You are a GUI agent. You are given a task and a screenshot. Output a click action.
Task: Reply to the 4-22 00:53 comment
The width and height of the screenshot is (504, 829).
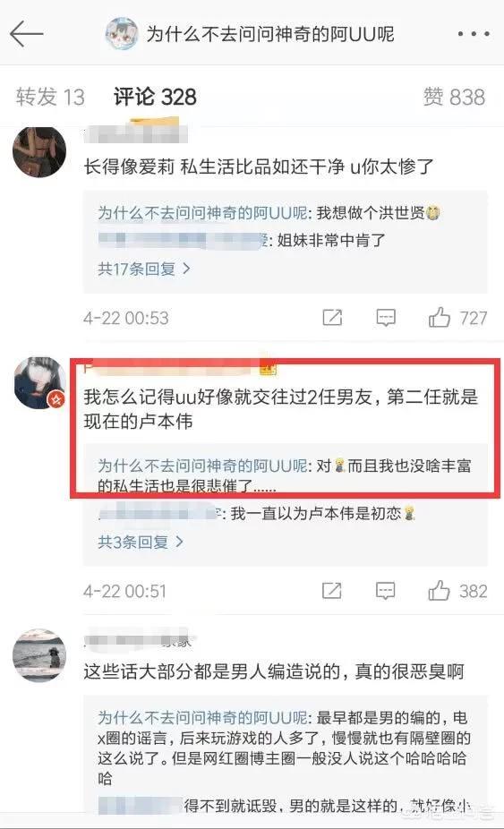pos(386,318)
